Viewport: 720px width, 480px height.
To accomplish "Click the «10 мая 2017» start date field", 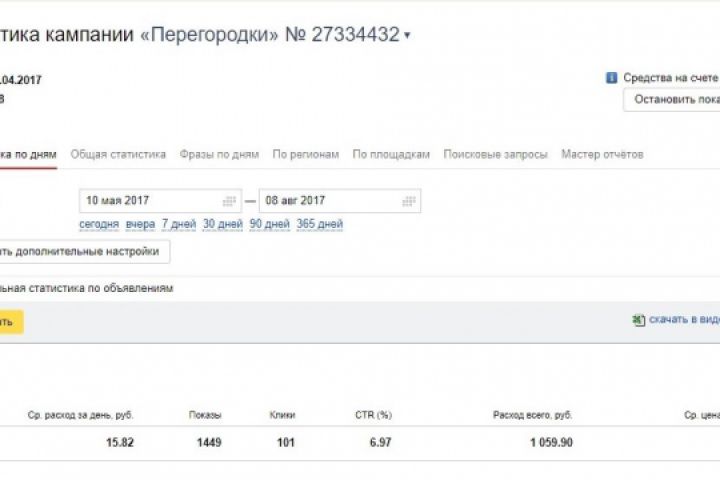I will click(150, 201).
